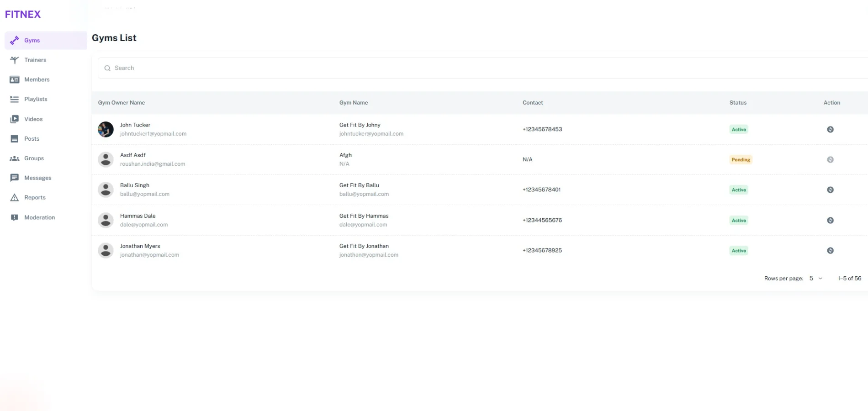Click the Videos icon in sidebar
Image resolution: width=868 pixels, height=411 pixels.
[15, 119]
